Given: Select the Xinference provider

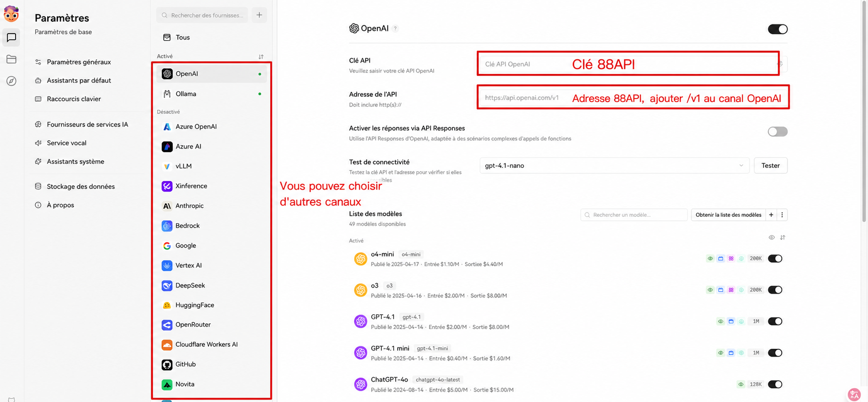Looking at the screenshot, I should coord(211,186).
